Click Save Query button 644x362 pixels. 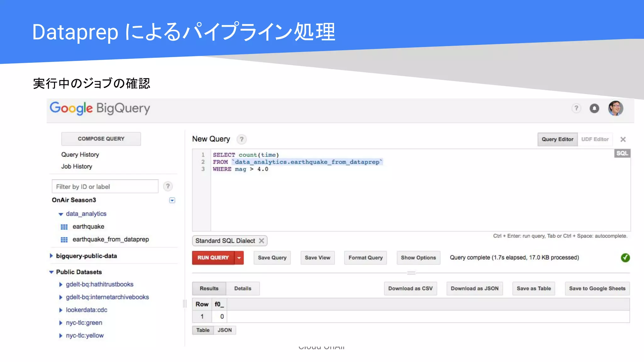(x=272, y=258)
